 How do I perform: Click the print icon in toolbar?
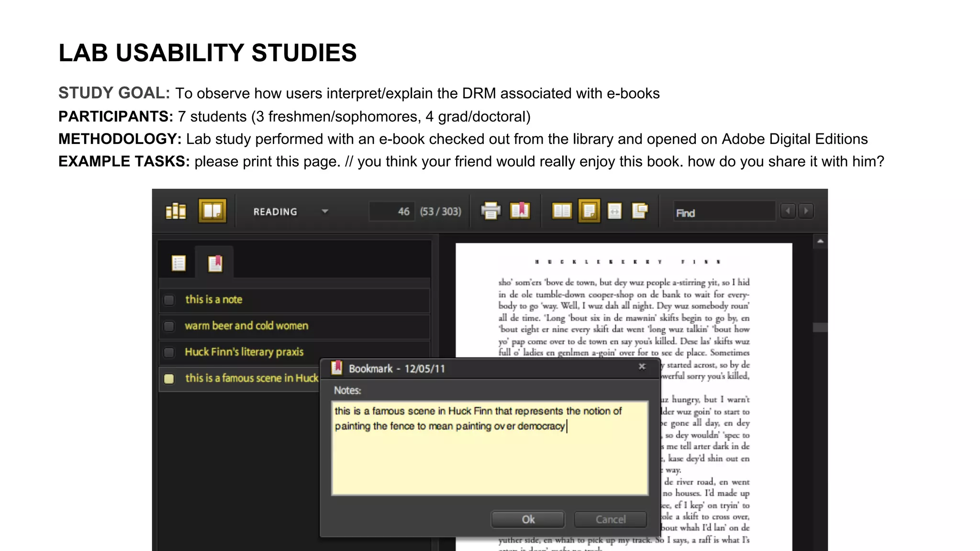[490, 211]
